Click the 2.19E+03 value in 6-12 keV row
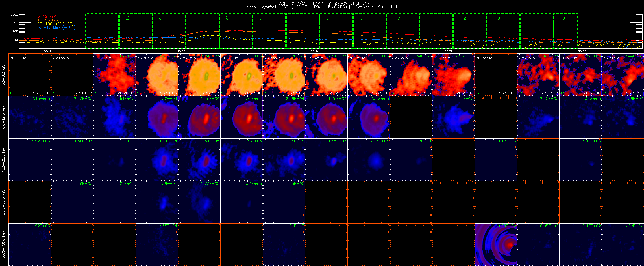The width and height of the screenshot is (644, 266). pyautogui.click(x=41, y=98)
